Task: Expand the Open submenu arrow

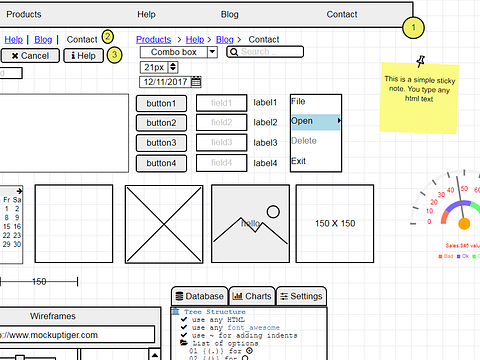Action: pyautogui.click(x=339, y=120)
